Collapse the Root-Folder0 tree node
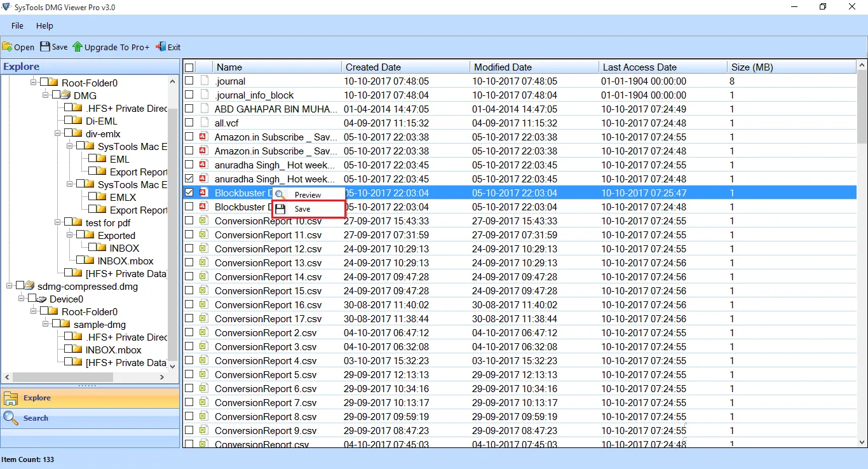 coord(33,82)
